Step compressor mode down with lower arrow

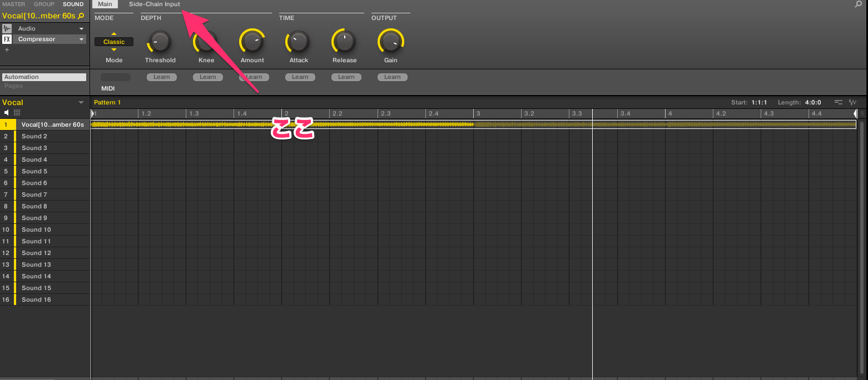click(114, 50)
